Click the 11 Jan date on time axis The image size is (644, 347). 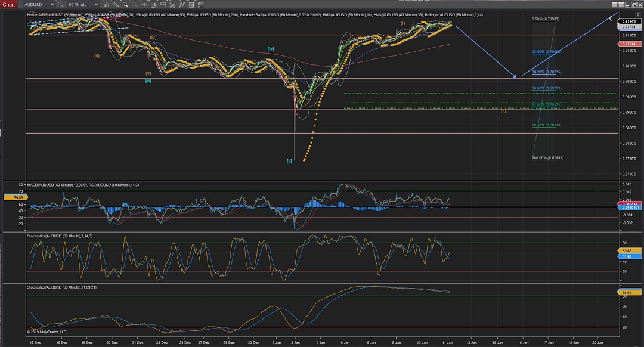point(447,342)
